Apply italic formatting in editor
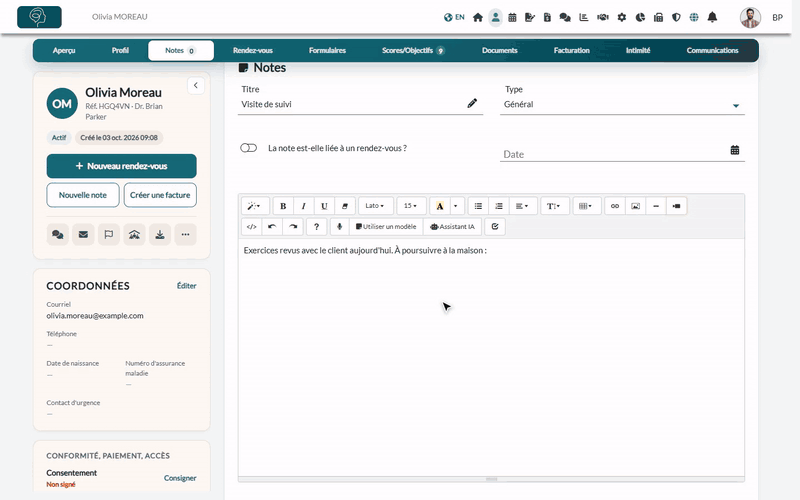 (304, 206)
